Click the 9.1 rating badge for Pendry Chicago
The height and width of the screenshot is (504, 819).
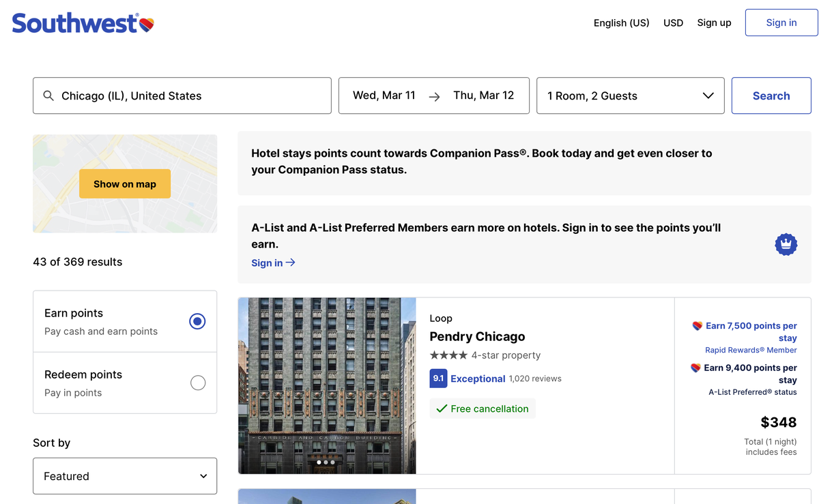(x=438, y=378)
